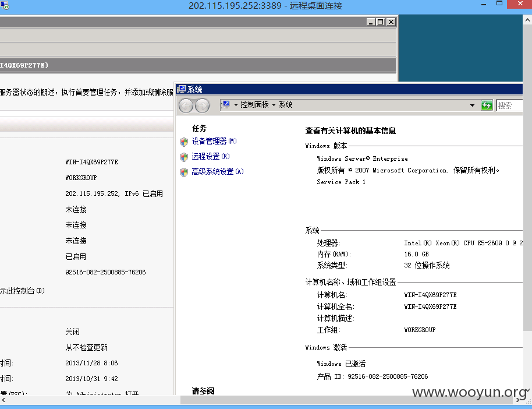The image size is (532, 409).
Task: Minimize the Remote Desktop Connection window
Action: (484, 5)
